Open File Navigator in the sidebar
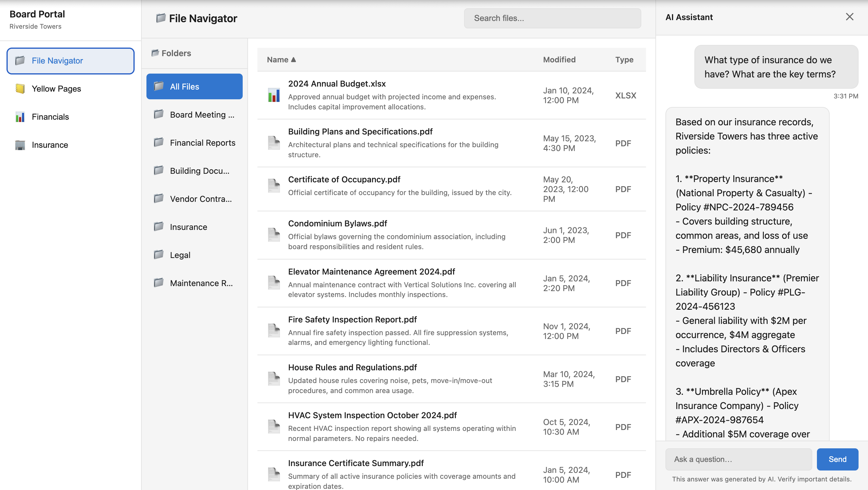The width and height of the screenshot is (868, 490). point(71,61)
